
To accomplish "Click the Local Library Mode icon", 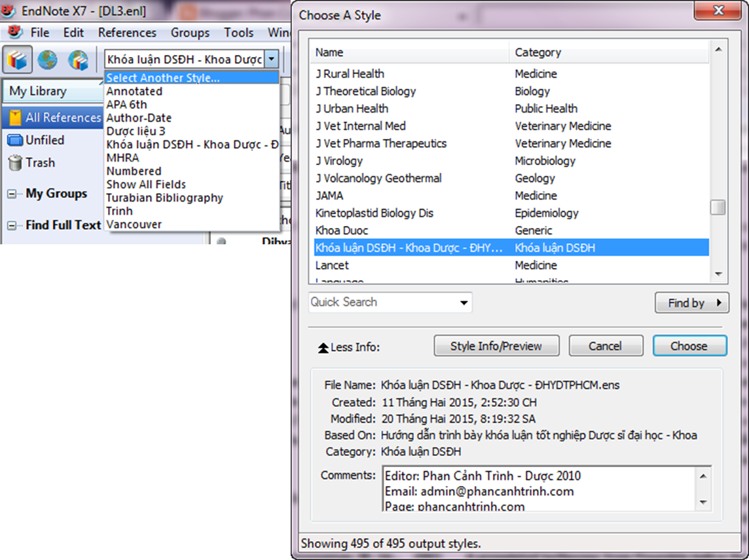I will 17,60.
